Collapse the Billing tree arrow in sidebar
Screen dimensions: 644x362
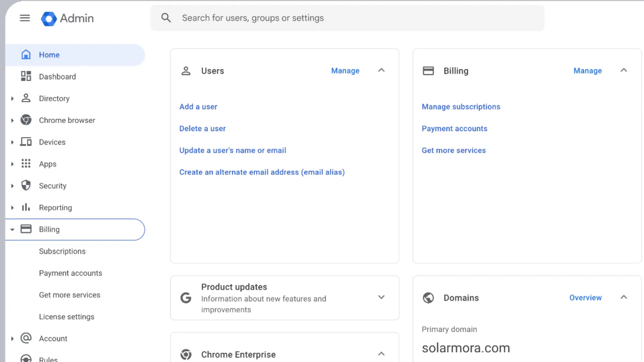pos(12,230)
